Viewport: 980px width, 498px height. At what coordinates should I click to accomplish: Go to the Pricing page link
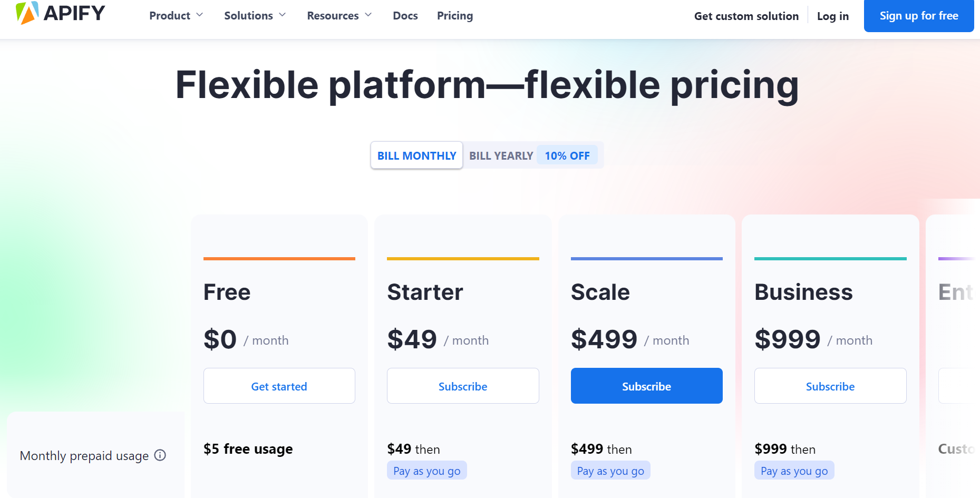point(455,16)
